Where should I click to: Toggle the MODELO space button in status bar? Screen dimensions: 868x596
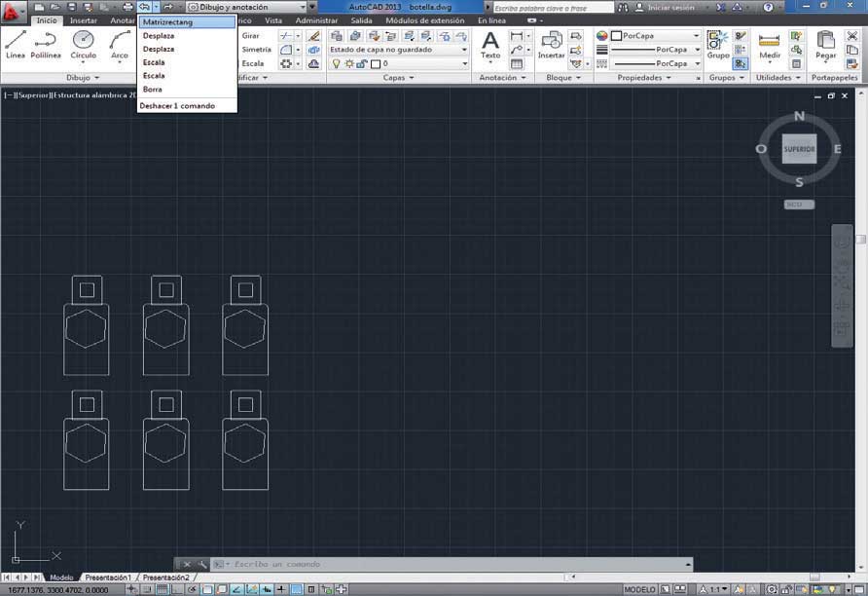pos(639,590)
